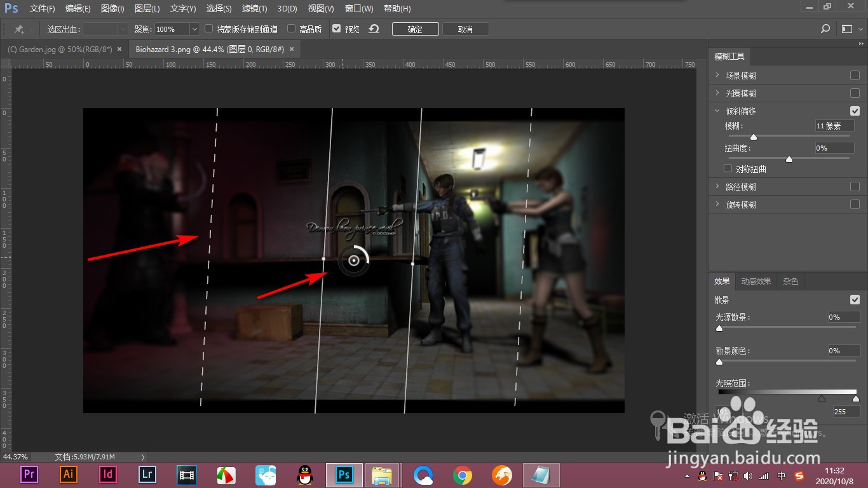Open the workspace layout switcher icon
The width and height of the screenshot is (868, 488).
pos(846,29)
